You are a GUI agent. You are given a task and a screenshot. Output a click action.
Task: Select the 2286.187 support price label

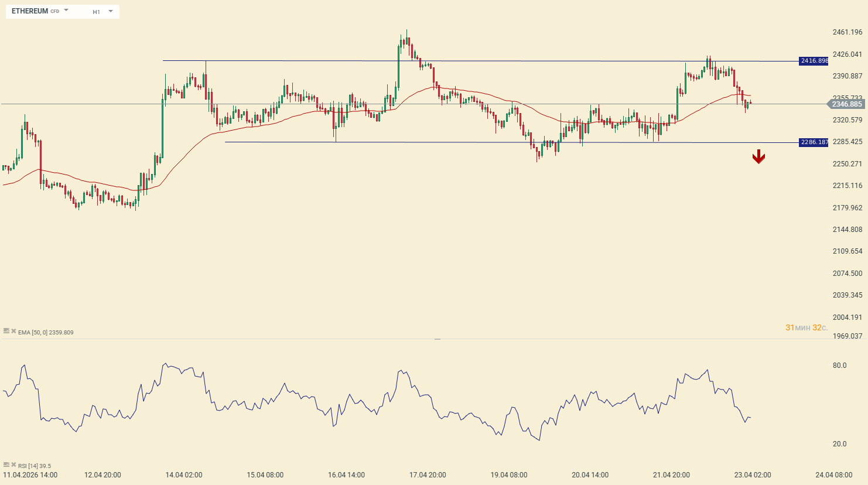pos(814,142)
